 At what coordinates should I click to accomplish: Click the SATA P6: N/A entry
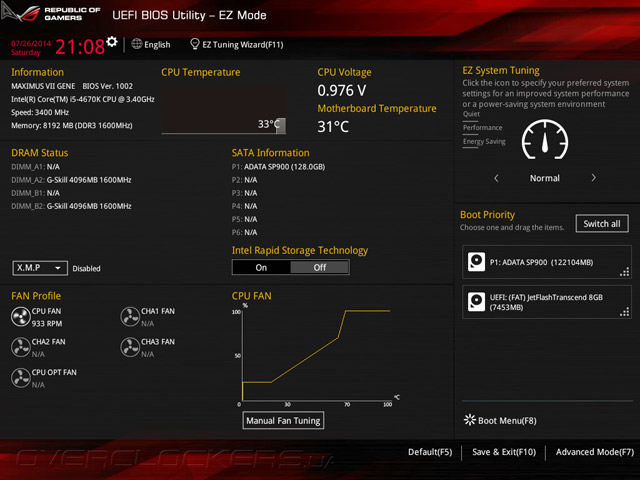[244, 232]
